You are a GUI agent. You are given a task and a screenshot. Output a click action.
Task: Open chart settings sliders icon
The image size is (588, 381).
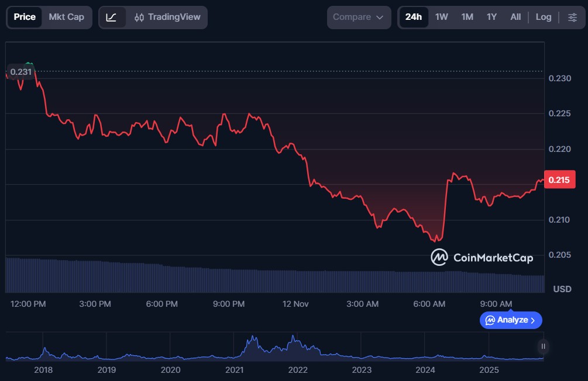[x=572, y=17]
